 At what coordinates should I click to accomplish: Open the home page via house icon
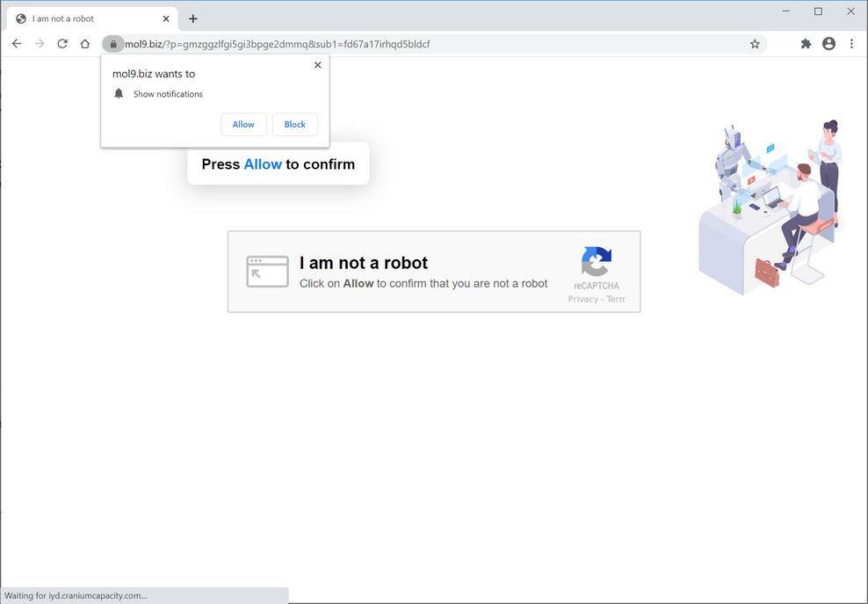tap(84, 44)
